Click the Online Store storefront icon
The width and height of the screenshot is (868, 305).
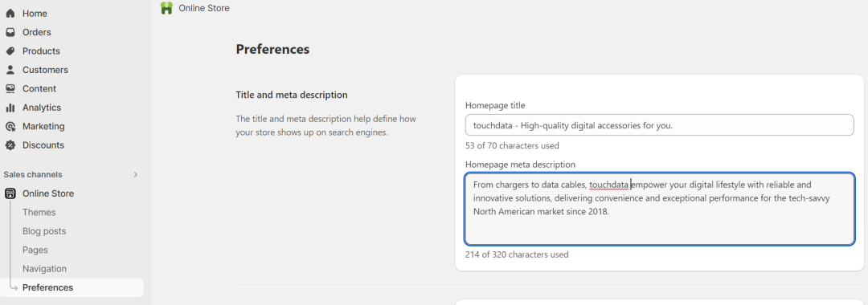point(10,193)
